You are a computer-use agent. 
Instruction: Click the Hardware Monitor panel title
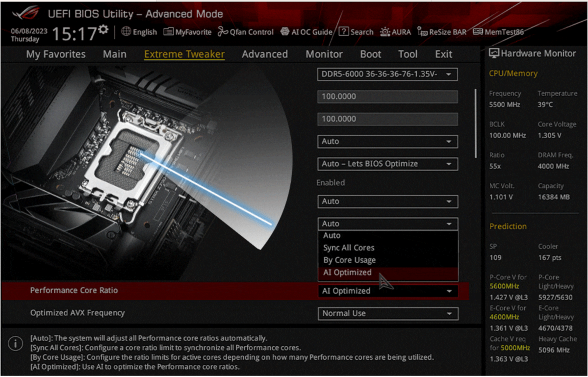click(x=538, y=53)
